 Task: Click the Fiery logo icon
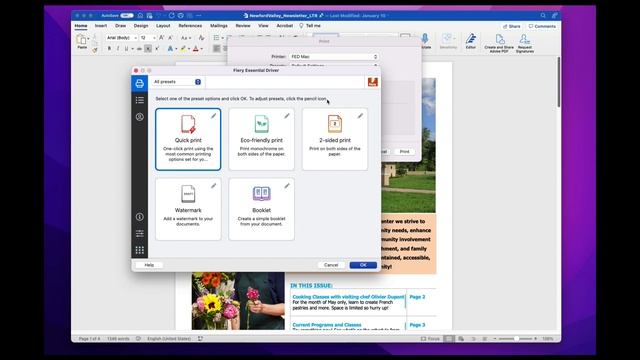click(372, 82)
